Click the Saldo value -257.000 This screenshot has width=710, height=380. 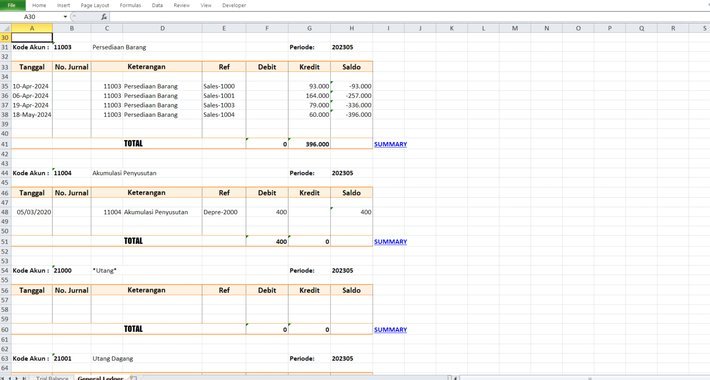[x=351, y=96]
